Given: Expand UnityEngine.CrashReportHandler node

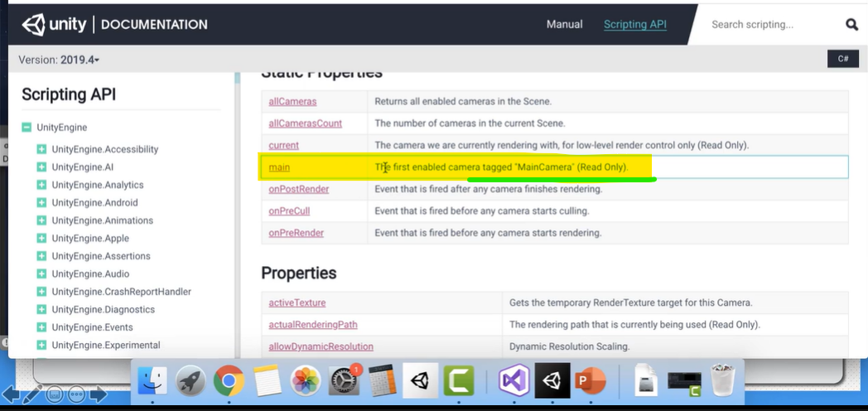Looking at the screenshot, I should (41, 292).
